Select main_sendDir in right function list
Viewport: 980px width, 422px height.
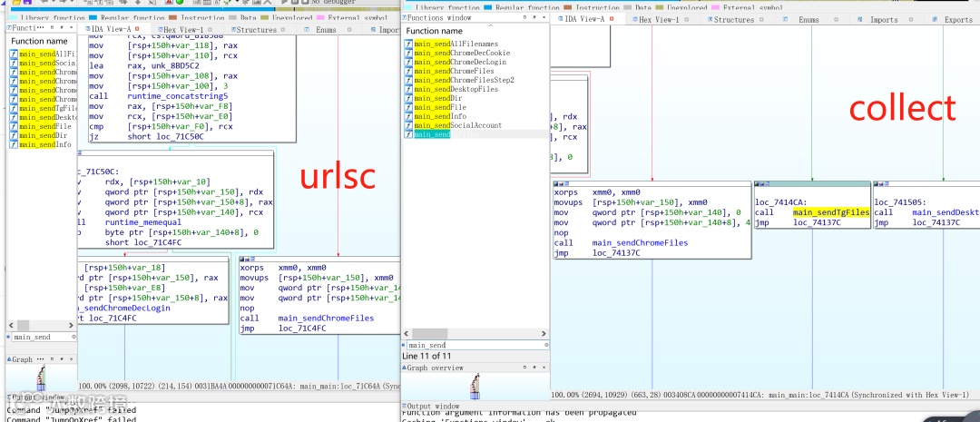coord(476,98)
